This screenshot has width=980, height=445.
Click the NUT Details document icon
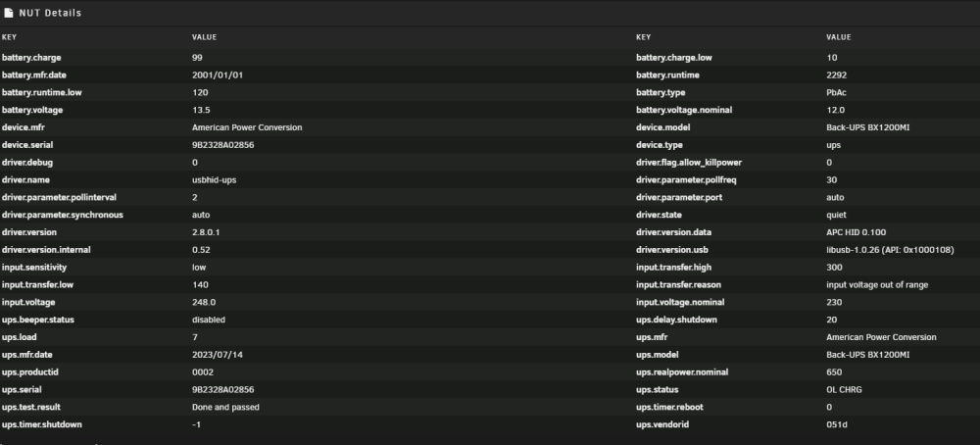tap(8, 13)
